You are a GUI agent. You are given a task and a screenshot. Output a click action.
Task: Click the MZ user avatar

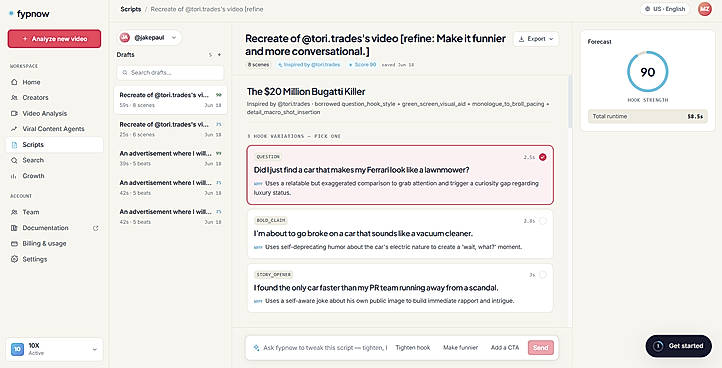(705, 9)
